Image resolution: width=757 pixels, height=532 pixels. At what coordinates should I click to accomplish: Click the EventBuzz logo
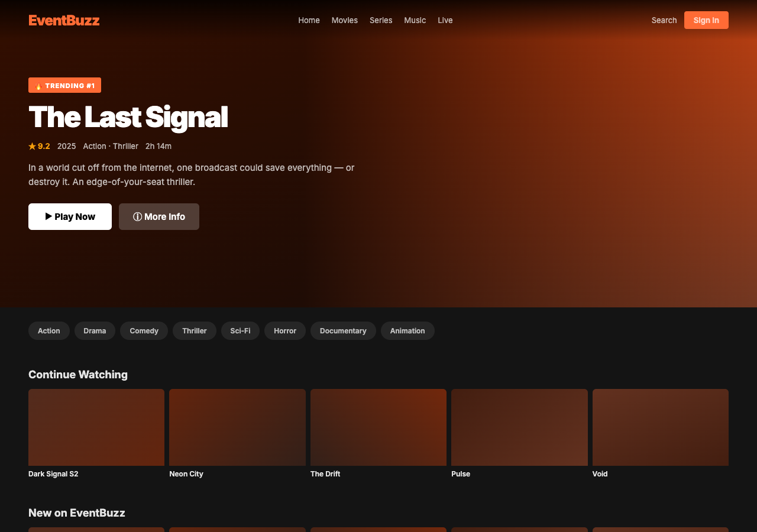click(64, 20)
